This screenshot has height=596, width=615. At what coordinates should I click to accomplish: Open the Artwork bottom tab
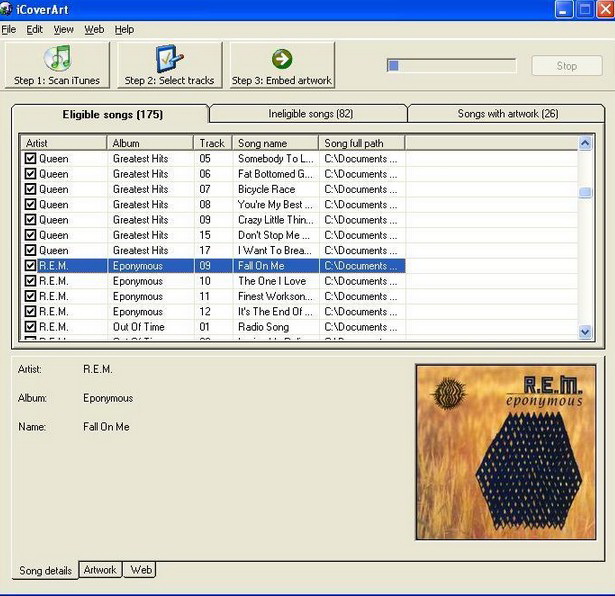[100, 570]
